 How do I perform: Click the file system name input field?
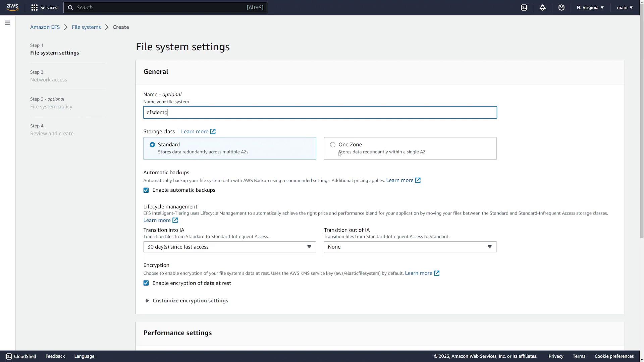pos(320,112)
